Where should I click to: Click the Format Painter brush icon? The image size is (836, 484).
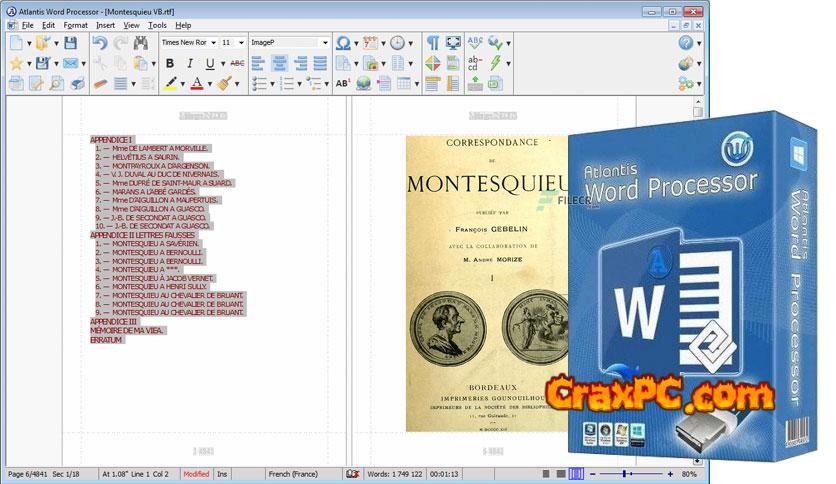pyautogui.click(x=225, y=83)
